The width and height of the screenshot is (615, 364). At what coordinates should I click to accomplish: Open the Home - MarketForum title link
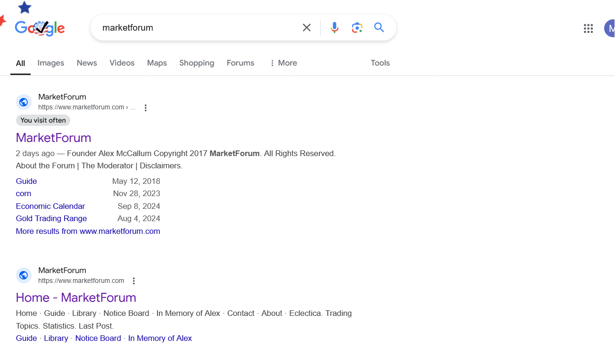tap(76, 298)
